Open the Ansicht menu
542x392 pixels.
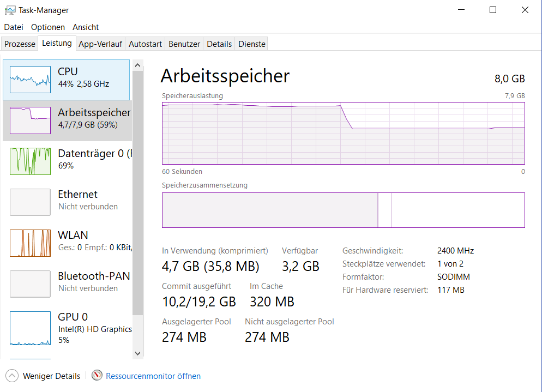click(x=86, y=27)
